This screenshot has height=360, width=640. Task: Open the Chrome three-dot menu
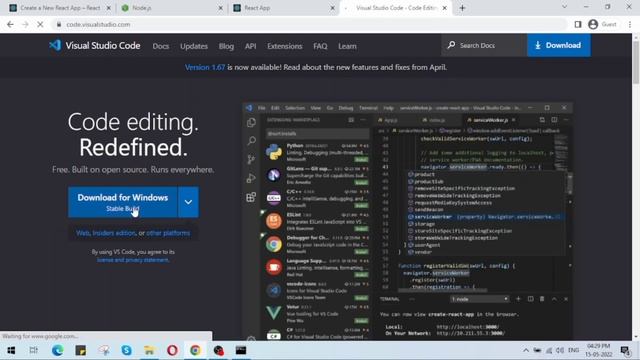click(630, 24)
